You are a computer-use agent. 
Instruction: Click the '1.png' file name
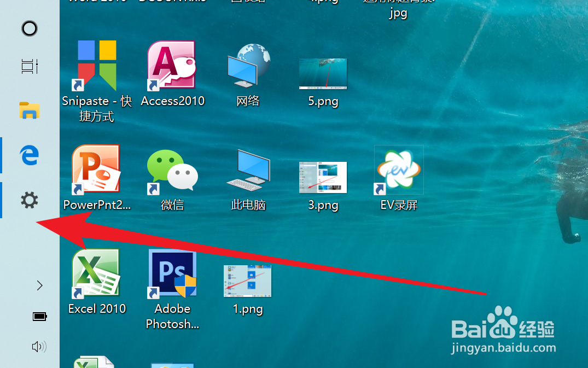247,309
